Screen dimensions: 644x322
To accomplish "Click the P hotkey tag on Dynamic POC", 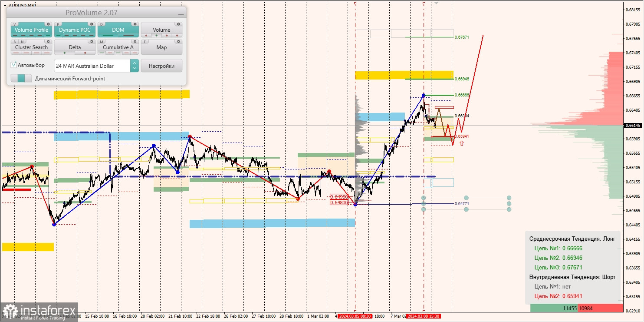I will (x=58, y=24).
